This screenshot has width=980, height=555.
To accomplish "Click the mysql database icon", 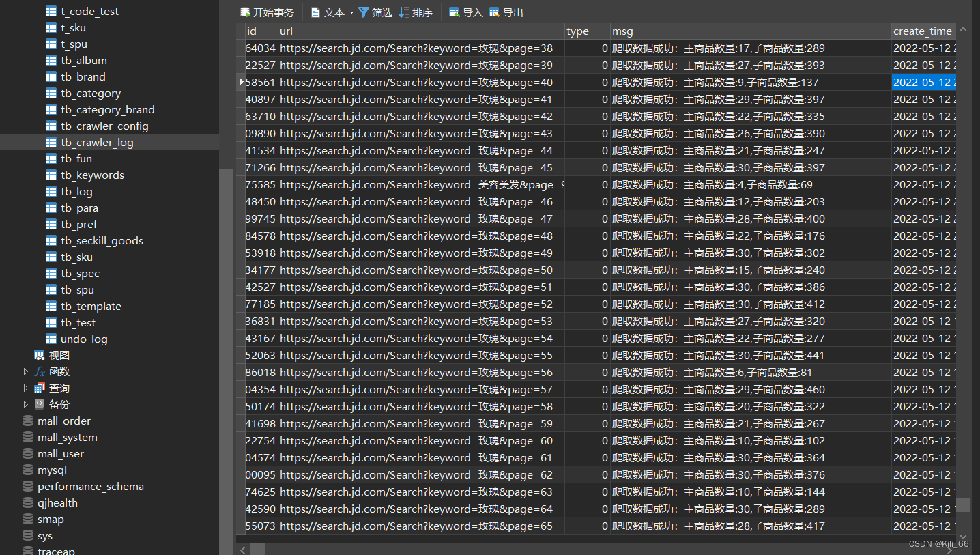I will point(27,470).
